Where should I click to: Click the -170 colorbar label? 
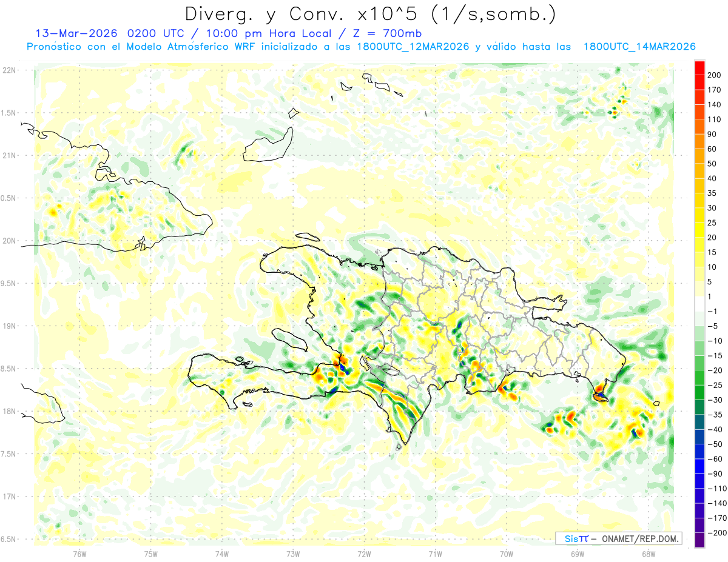717,518
